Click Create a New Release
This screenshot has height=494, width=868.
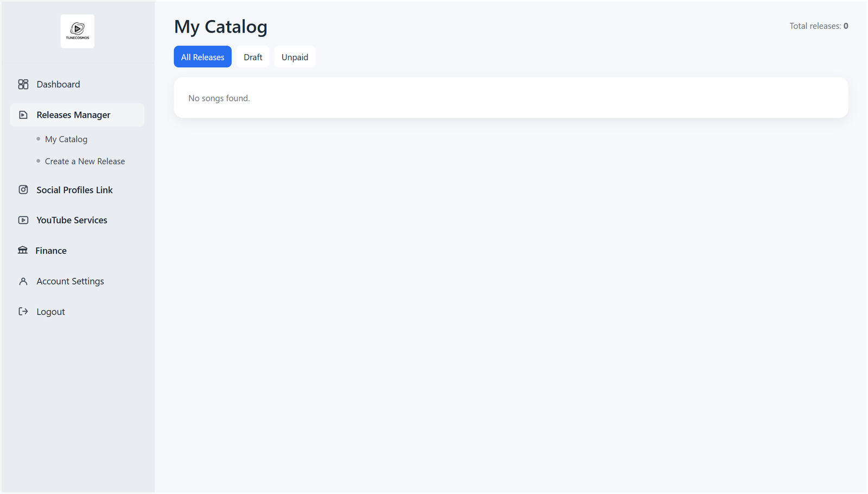[85, 161]
